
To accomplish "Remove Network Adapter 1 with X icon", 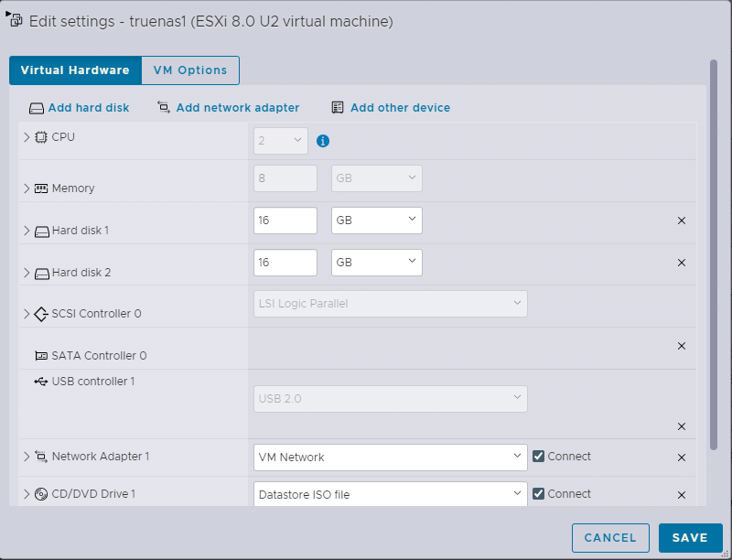I will [x=681, y=458].
